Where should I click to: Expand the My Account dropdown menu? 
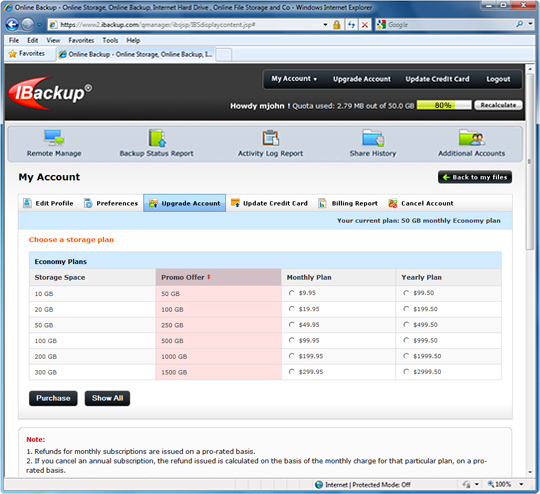pos(294,79)
